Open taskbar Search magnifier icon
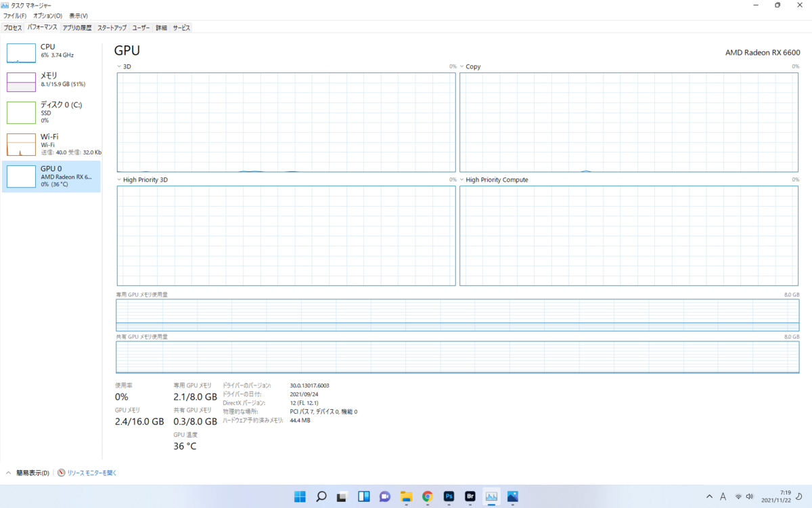 point(321,496)
